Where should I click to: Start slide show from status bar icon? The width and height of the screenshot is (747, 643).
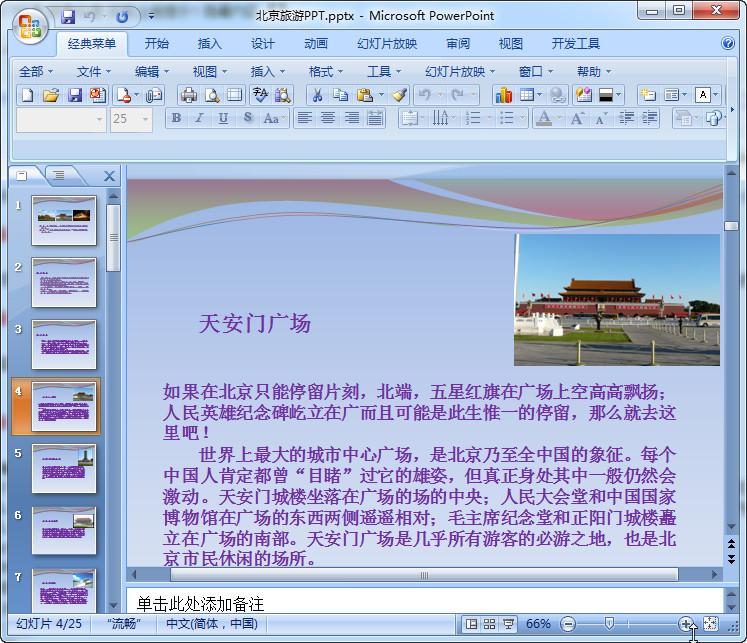click(508, 624)
